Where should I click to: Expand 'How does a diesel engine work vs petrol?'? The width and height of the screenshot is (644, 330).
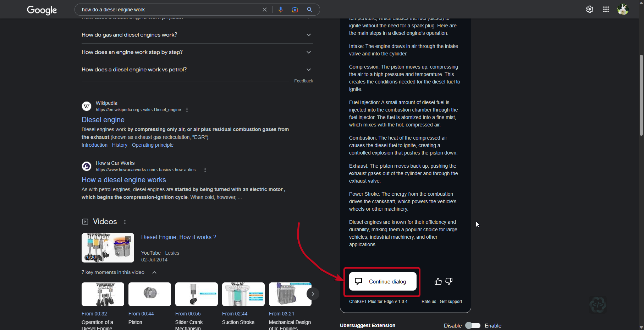pyautogui.click(x=197, y=70)
